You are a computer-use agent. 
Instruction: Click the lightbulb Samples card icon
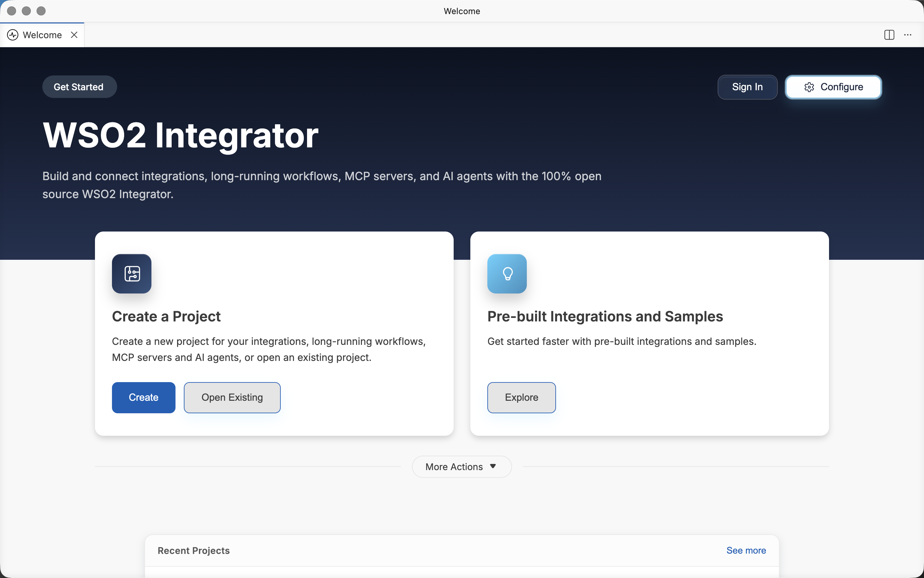(507, 274)
